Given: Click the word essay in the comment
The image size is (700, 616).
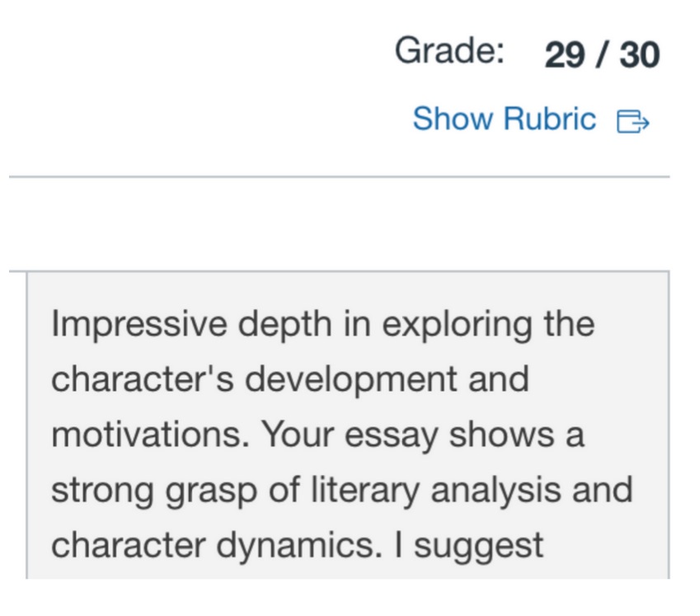Looking at the screenshot, I should (x=391, y=435).
